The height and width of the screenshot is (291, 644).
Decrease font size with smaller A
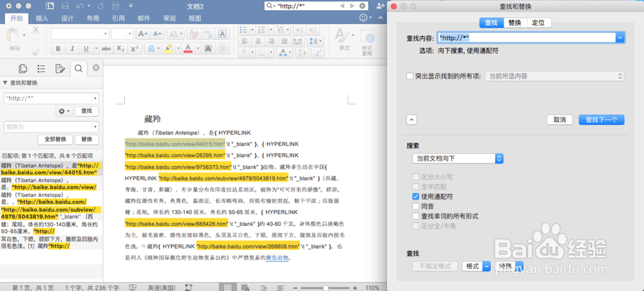click(157, 33)
